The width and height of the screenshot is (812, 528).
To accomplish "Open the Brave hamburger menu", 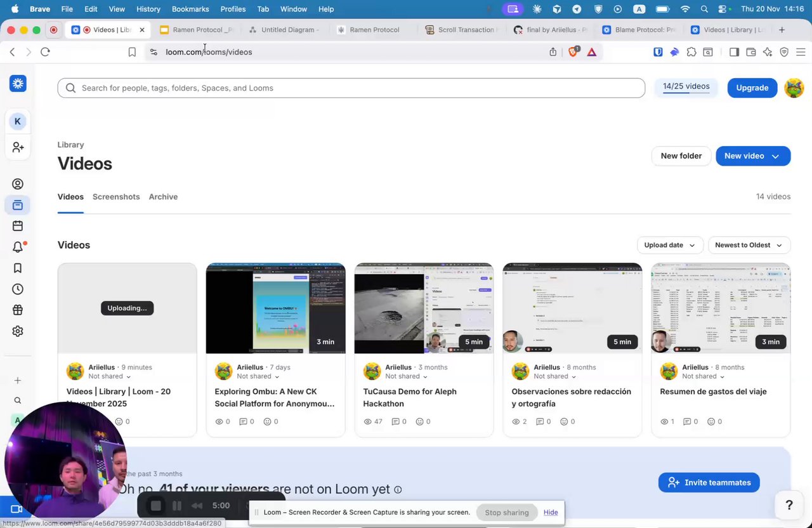I will point(801,52).
